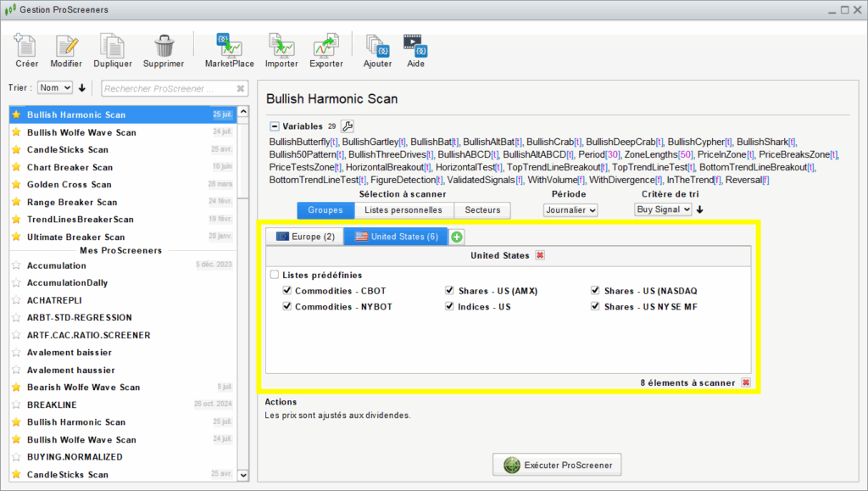The image size is (868, 491).
Task: Open the MarketPlace icon
Action: tap(229, 46)
